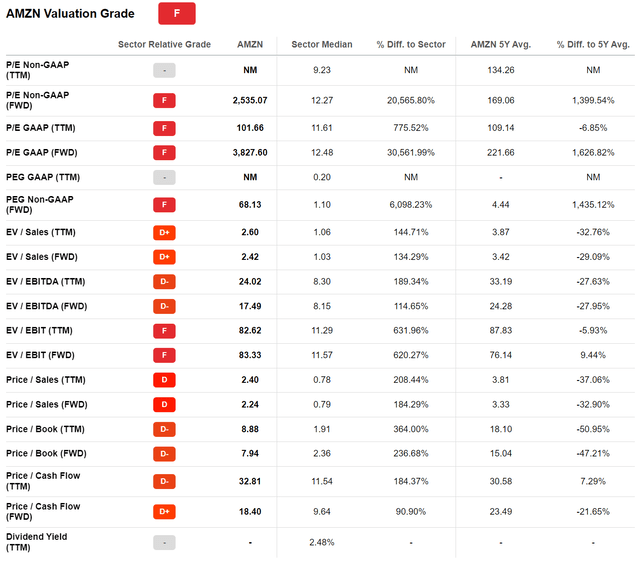Select the Price / Sales (TTM) row label

click(46, 380)
